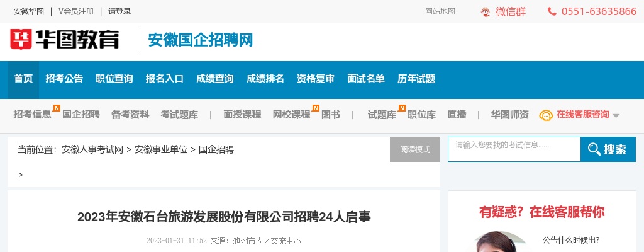The height and width of the screenshot is (252, 644).
Task: Open the 国企招聘 secondary nav link
Action: pyautogui.click(x=80, y=115)
